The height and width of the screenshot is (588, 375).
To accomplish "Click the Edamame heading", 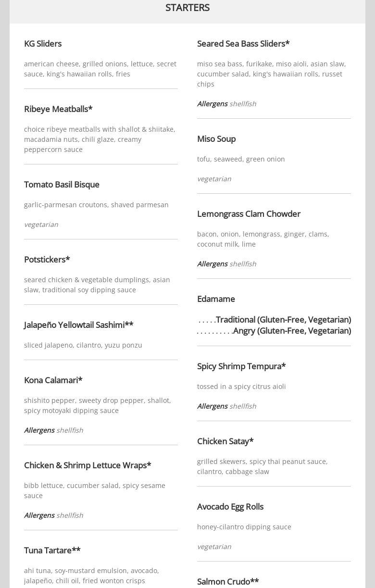I will 216,299.
